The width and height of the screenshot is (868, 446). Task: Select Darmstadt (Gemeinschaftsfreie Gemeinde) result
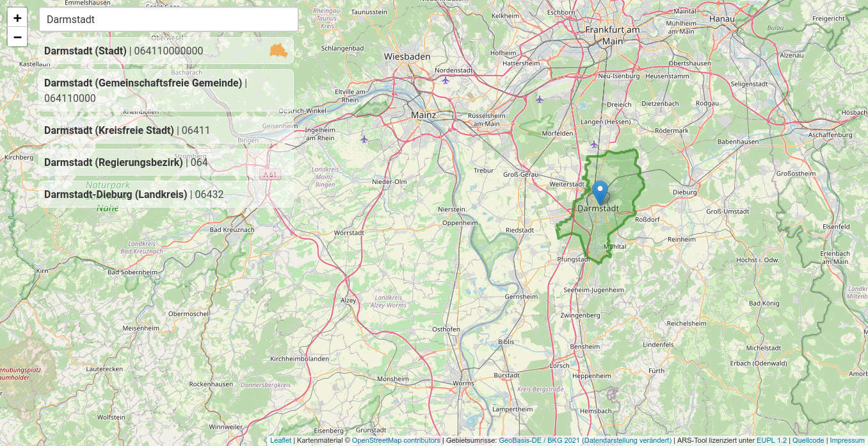144,90
